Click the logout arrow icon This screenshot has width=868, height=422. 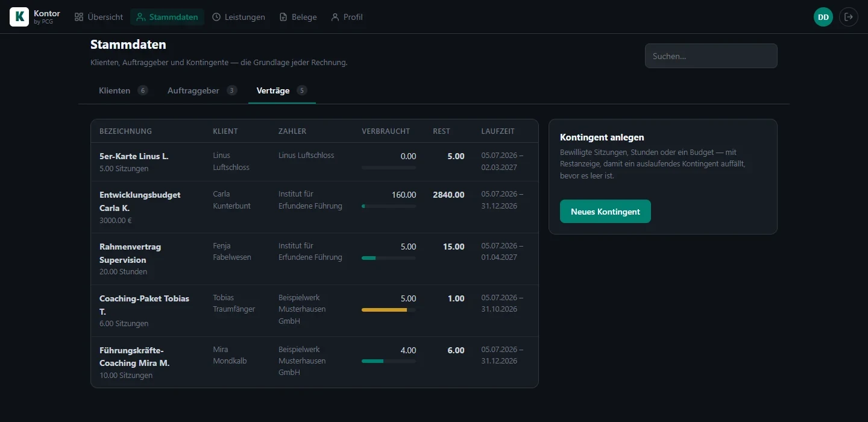coord(849,17)
